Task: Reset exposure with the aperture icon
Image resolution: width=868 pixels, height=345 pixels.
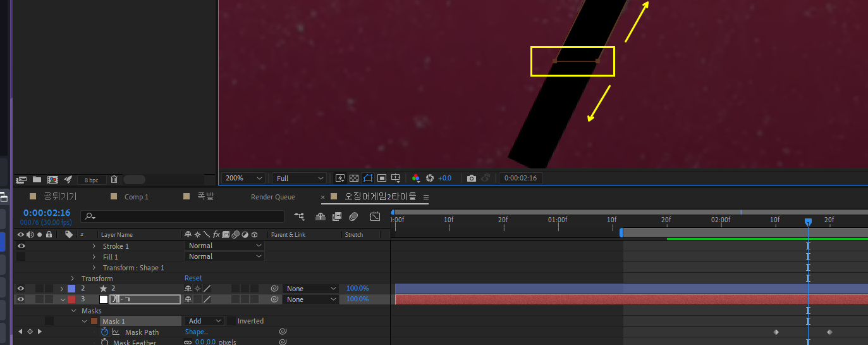Action: pyautogui.click(x=430, y=178)
